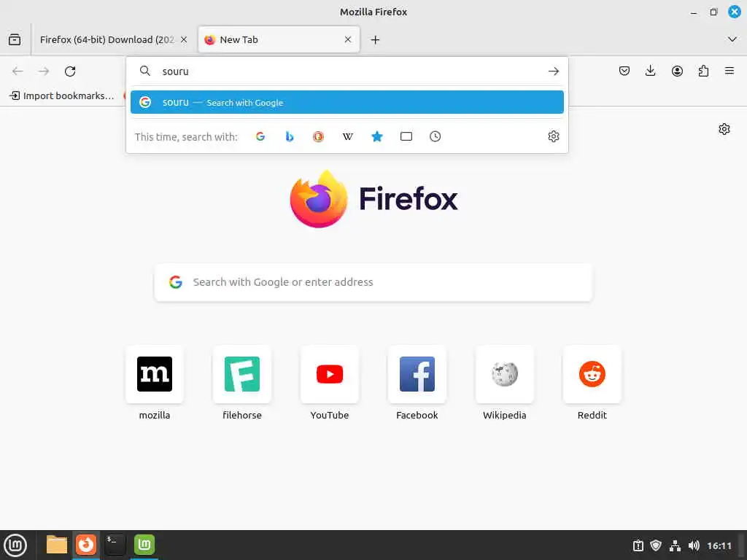Go back one page
Screen dimensions: 747x560
click(x=18, y=71)
